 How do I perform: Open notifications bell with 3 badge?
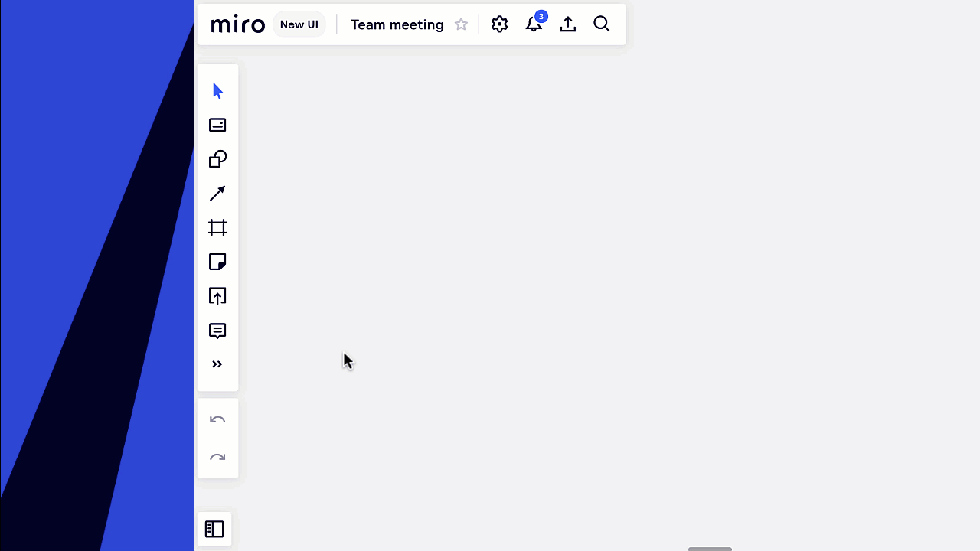click(x=534, y=24)
